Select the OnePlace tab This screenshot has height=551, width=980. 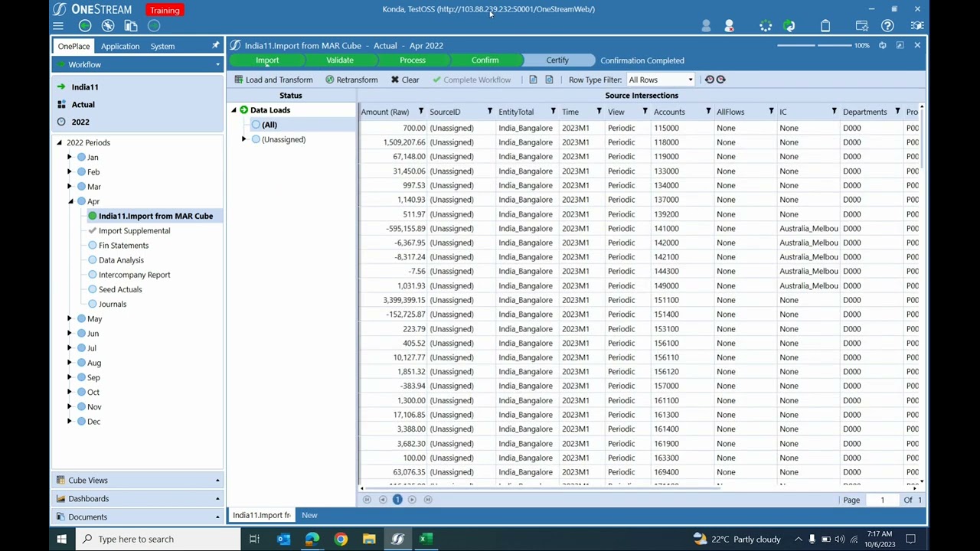pyautogui.click(x=74, y=46)
